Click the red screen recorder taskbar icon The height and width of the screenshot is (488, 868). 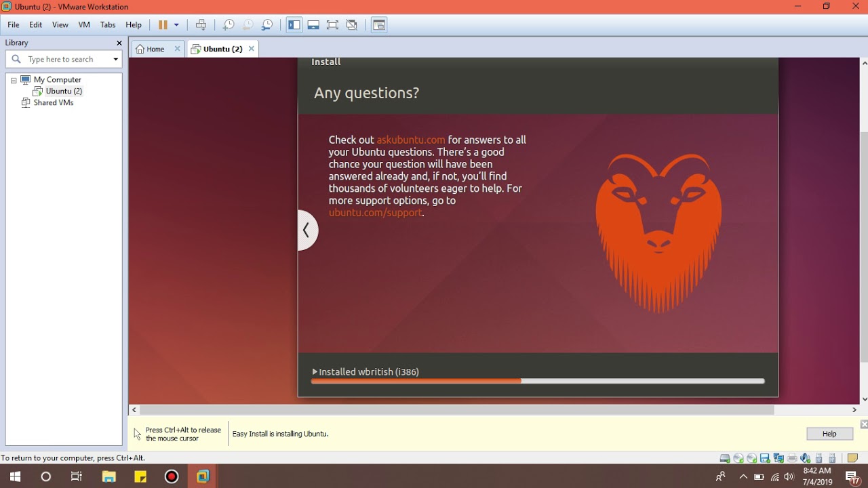(x=172, y=476)
